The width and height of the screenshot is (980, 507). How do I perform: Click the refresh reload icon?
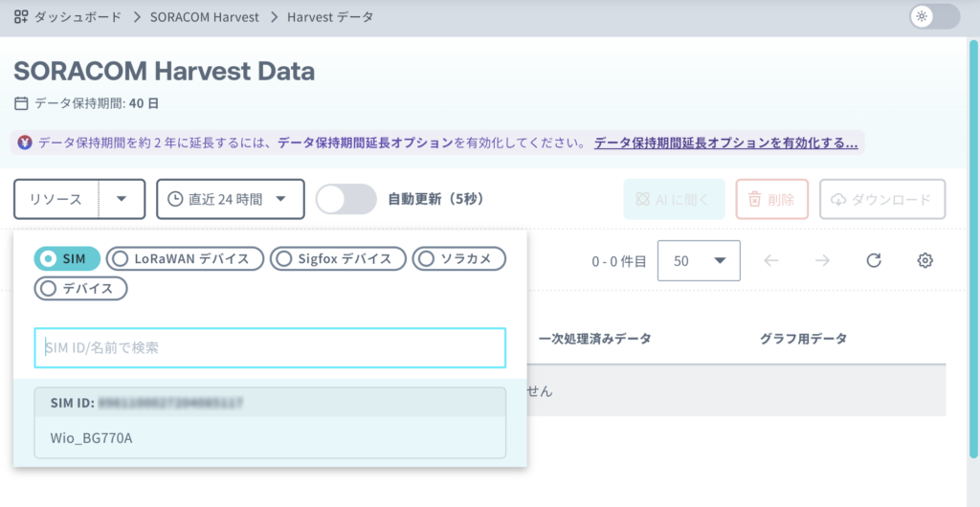point(874,261)
